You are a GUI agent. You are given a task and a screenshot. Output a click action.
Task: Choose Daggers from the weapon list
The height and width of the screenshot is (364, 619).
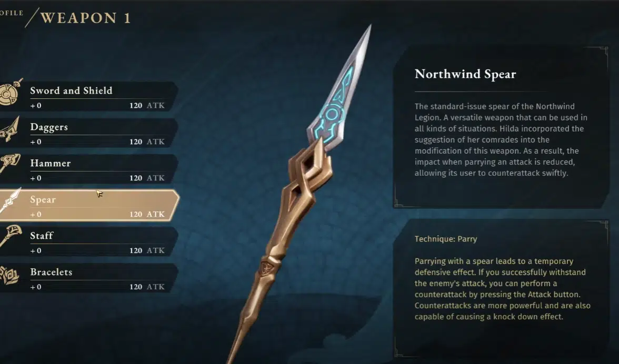pos(89,133)
